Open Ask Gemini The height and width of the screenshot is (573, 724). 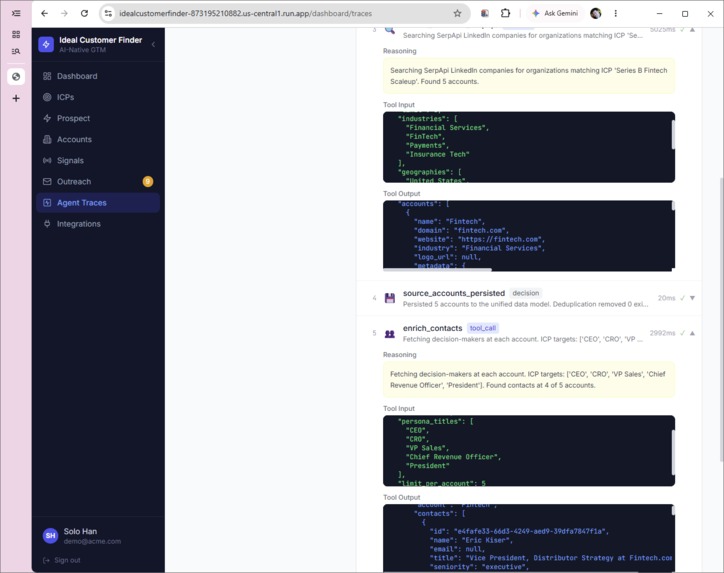pyautogui.click(x=555, y=13)
